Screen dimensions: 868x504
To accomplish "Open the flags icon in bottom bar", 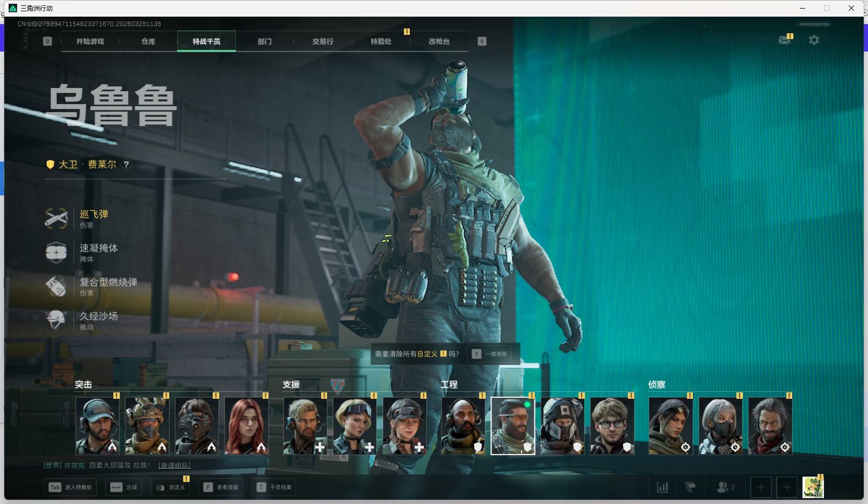I will coord(691,487).
